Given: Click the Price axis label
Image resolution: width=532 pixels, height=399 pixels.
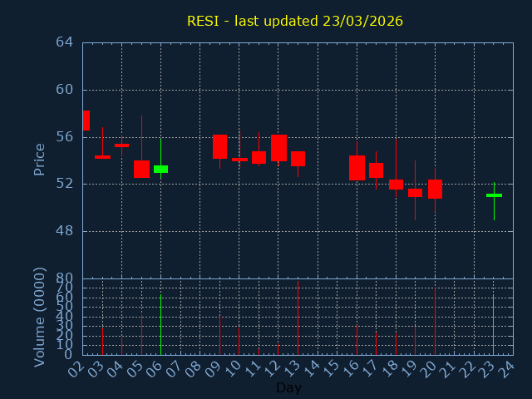Looking at the screenshot, I should [x=39, y=159].
